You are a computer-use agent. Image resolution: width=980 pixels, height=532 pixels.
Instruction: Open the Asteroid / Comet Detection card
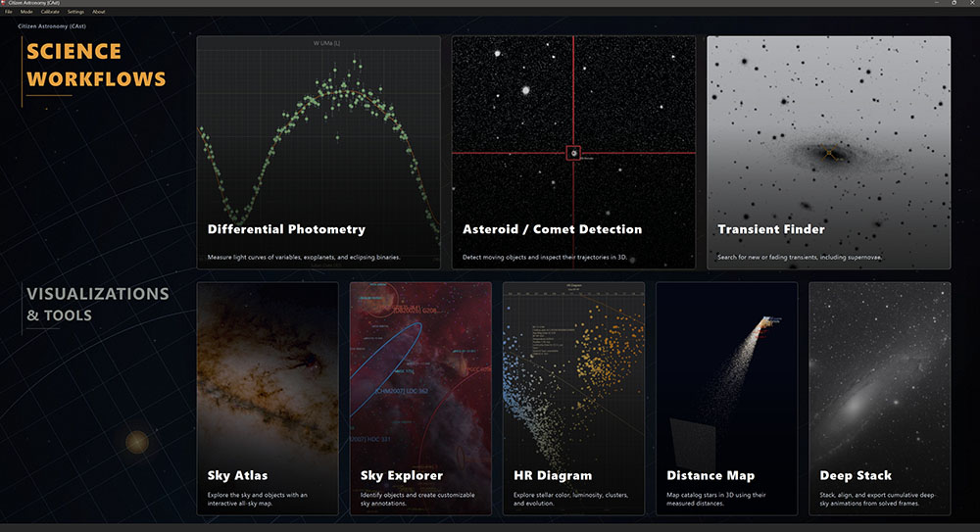tap(573, 153)
